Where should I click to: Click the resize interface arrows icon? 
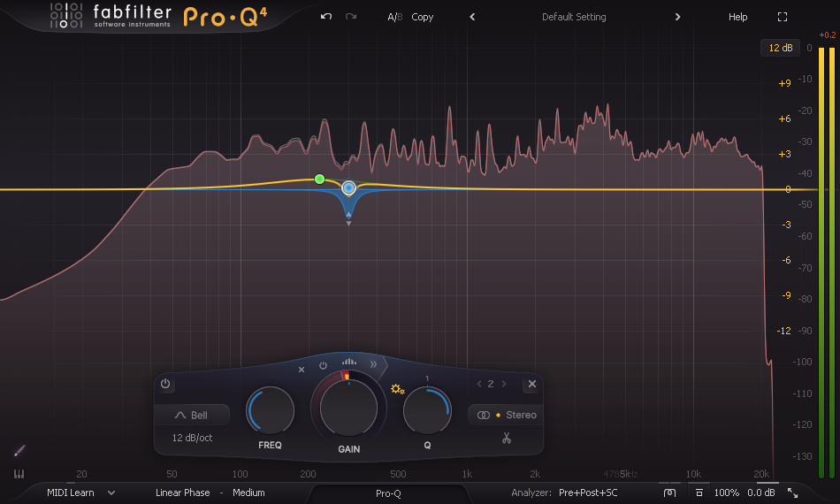[793, 493]
